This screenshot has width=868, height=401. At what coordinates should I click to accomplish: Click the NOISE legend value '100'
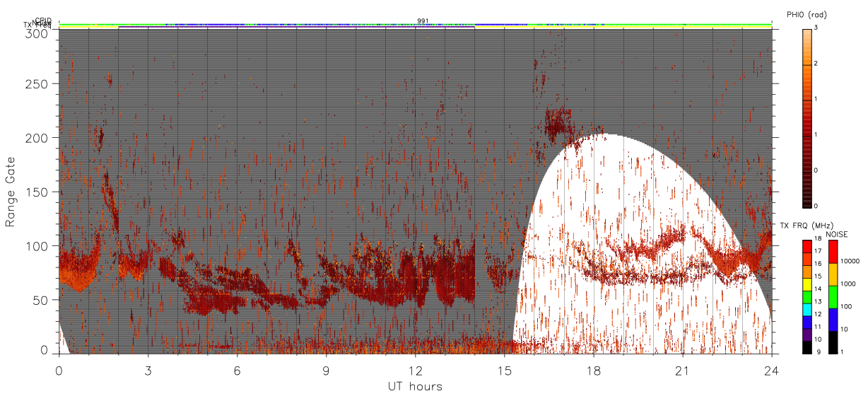(x=845, y=306)
